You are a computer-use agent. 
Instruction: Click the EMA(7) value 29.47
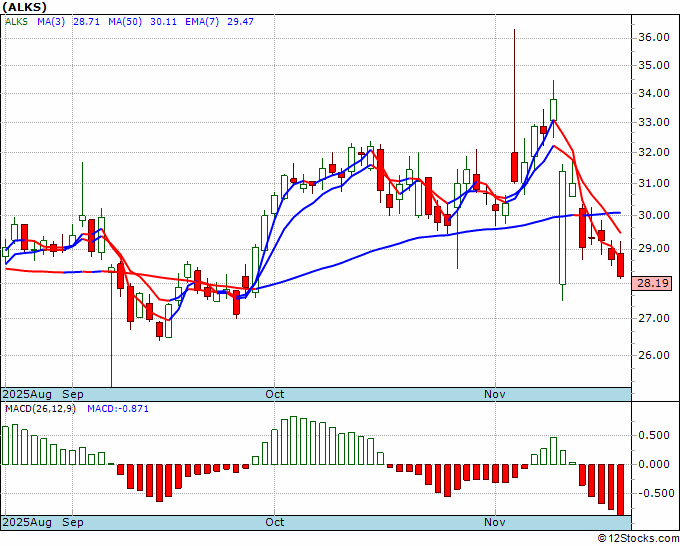[x=240, y=22]
